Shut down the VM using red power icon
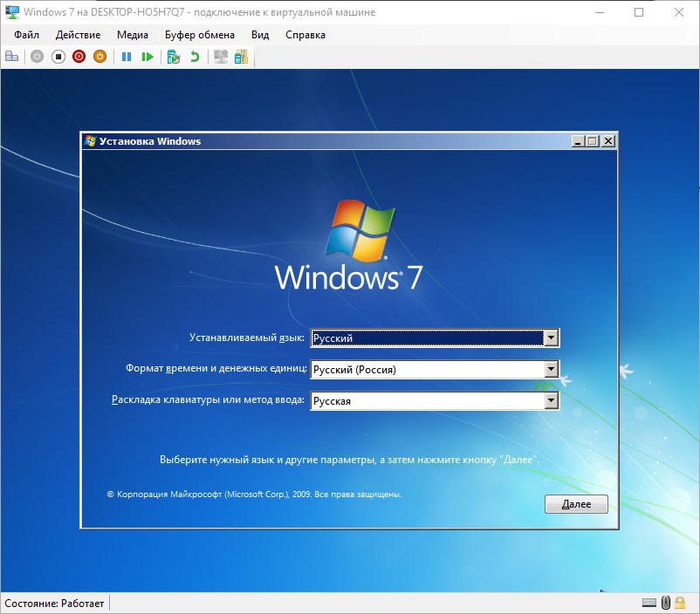Image resolution: width=700 pixels, height=614 pixels. point(79,57)
